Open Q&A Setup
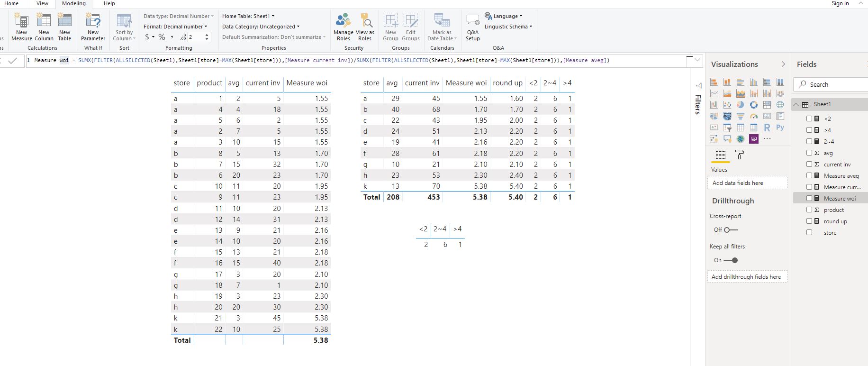 472,27
